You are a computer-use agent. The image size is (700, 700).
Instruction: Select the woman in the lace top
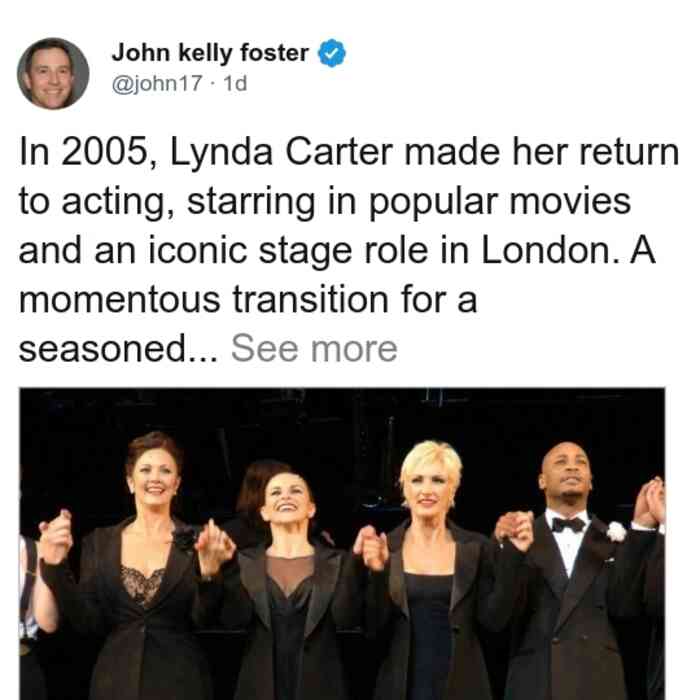(x=138, y=567)
